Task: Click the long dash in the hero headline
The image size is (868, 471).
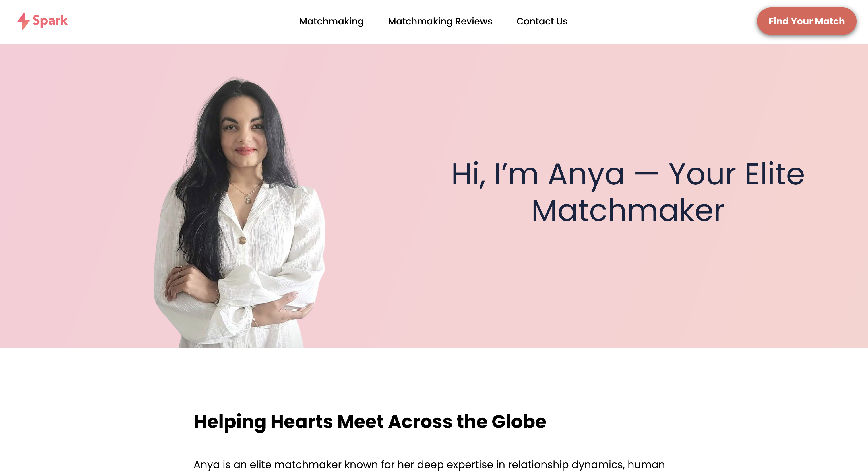Action: click(646, 175)
